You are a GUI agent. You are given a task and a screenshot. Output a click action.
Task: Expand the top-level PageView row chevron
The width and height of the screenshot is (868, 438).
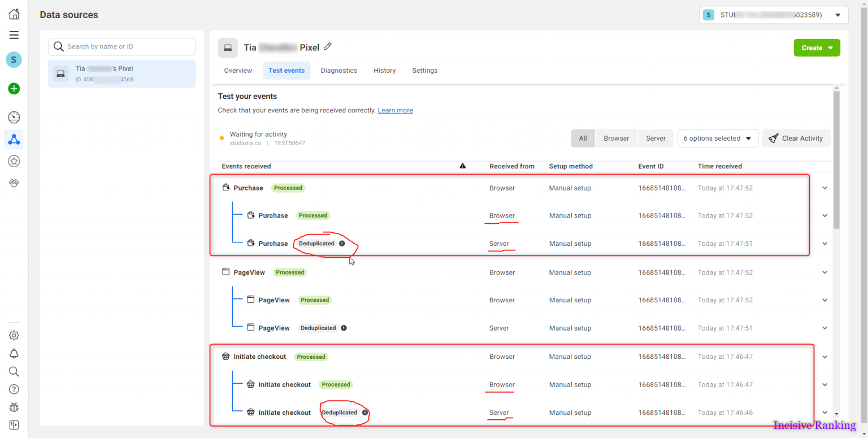pos(824,272)
